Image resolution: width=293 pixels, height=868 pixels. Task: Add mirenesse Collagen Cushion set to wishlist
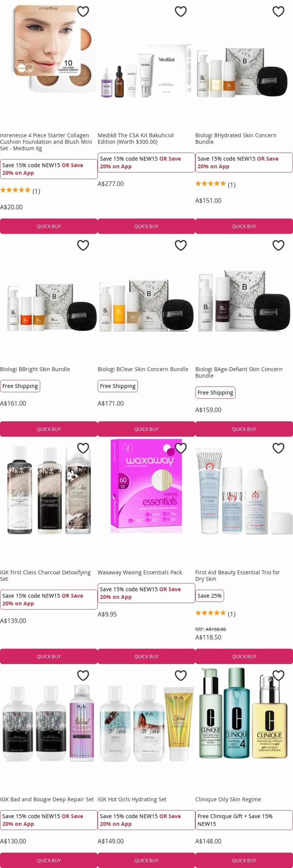click(83, 12)
